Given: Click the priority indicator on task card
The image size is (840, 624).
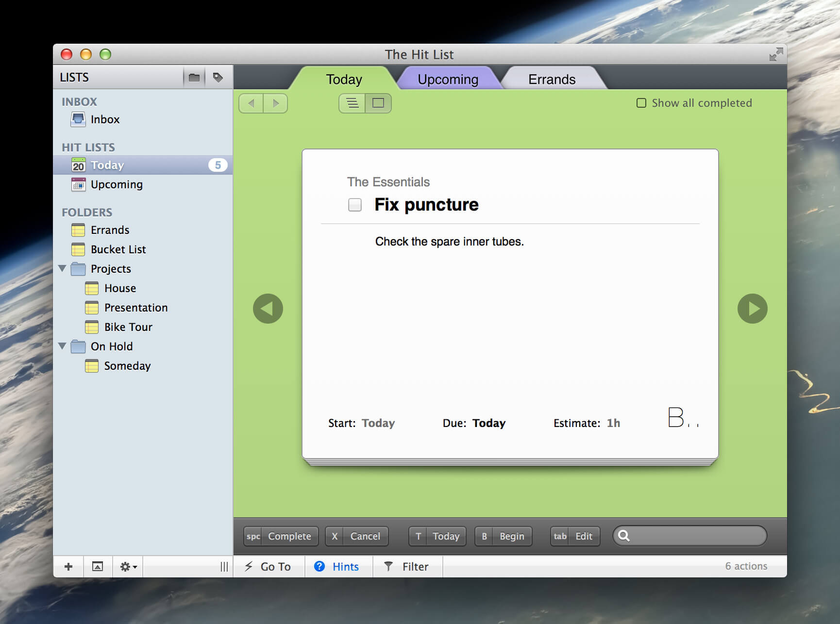Looking at the screenshot, I should pyautogui.click(x=683, y=418).
